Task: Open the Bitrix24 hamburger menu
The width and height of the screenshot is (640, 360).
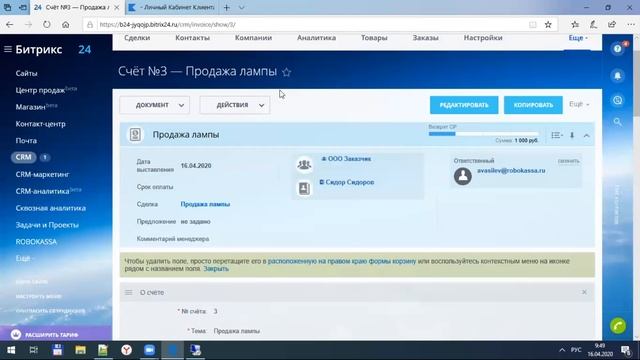Action: (8, 49)
